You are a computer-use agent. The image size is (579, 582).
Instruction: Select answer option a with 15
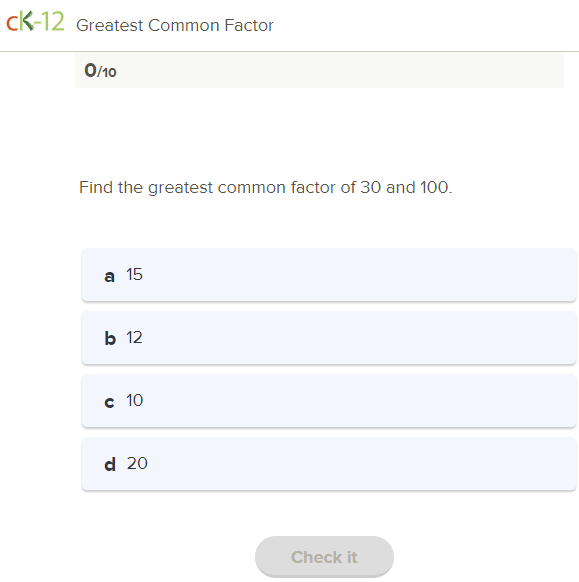click(329, 275)
